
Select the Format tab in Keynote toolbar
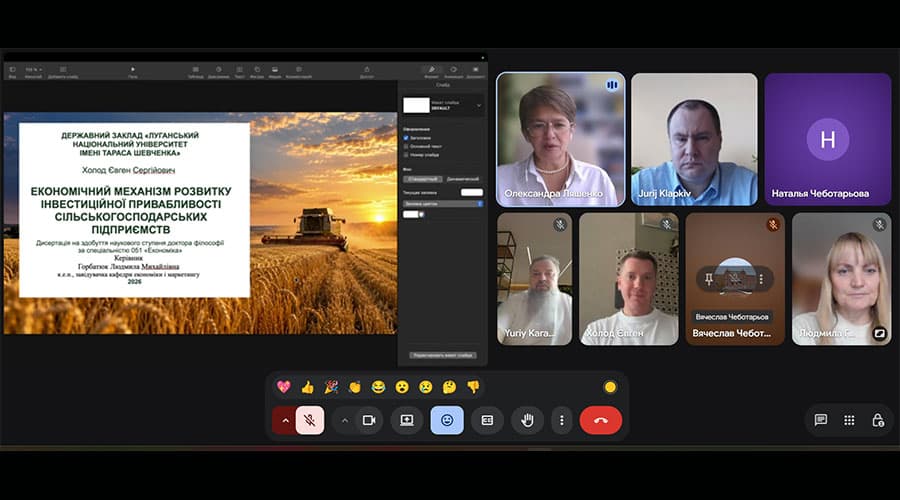tap(431, 72)
